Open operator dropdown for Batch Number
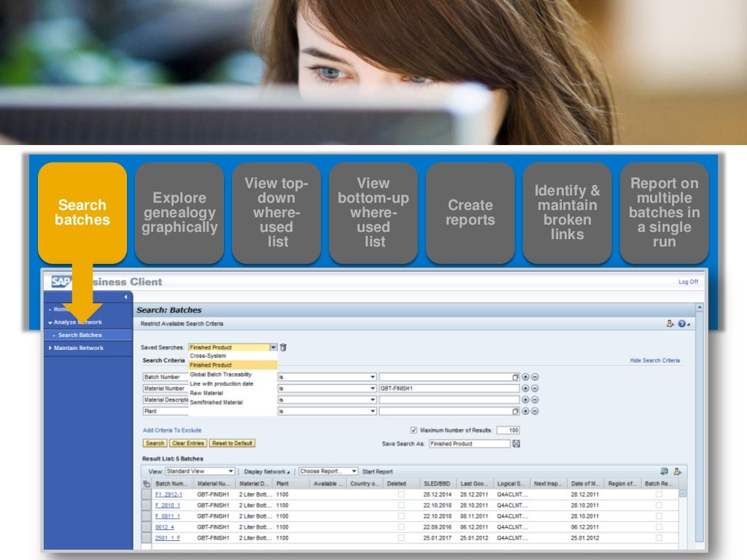 pyautogui.click(x=373, y=377)
